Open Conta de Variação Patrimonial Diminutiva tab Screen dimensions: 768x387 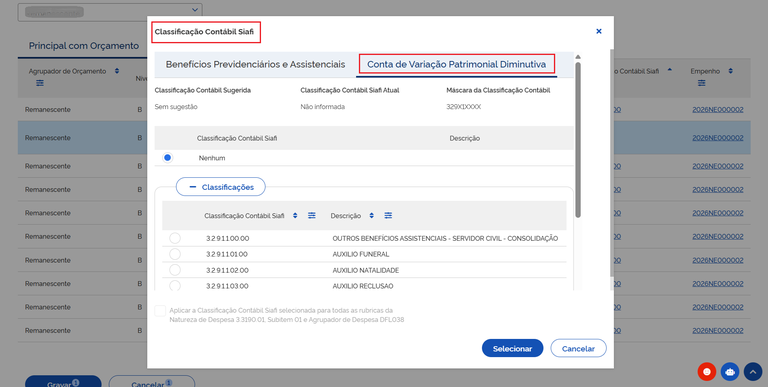tap(456, 65)
